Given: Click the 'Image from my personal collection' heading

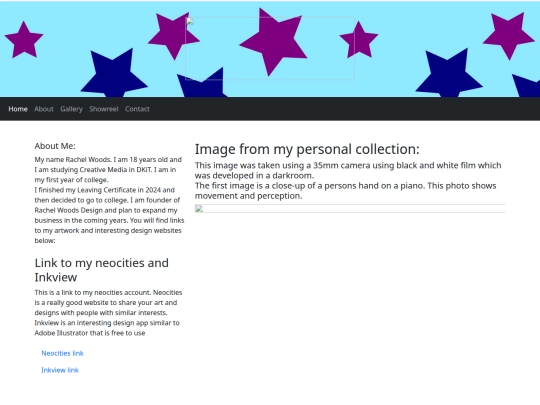Looking at the screenshot, I should click(307, 149).
